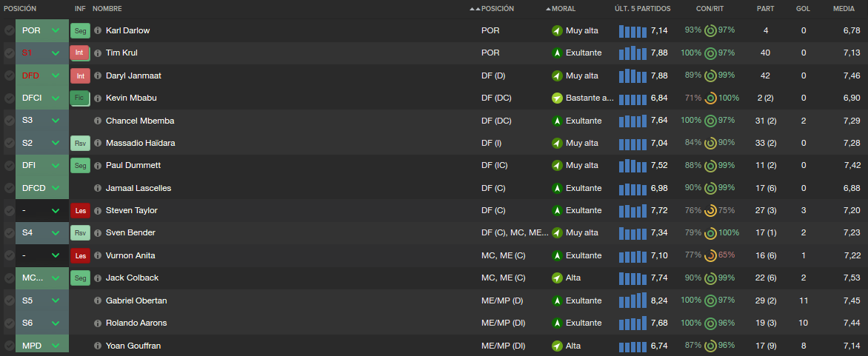Sort by MORAL column header
868x356 pixels.
tap(564, 9)
